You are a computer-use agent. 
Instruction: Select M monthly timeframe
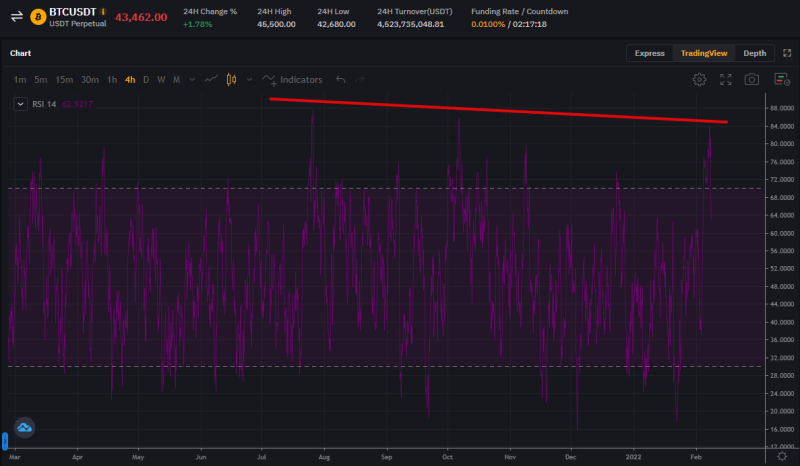click(x=177, y=80)
